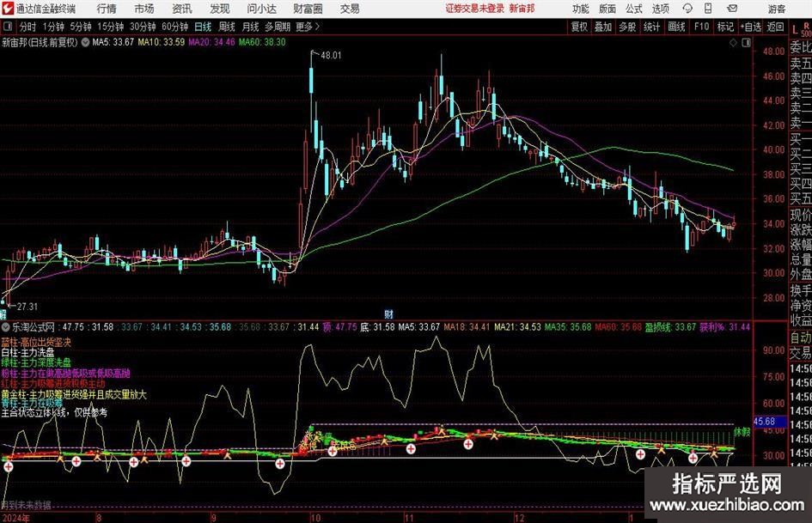The height and width of the screenshot is (523, 812).
Task: Click the 返回 back button
Action: pyautogui.click(x=775, y=27)
